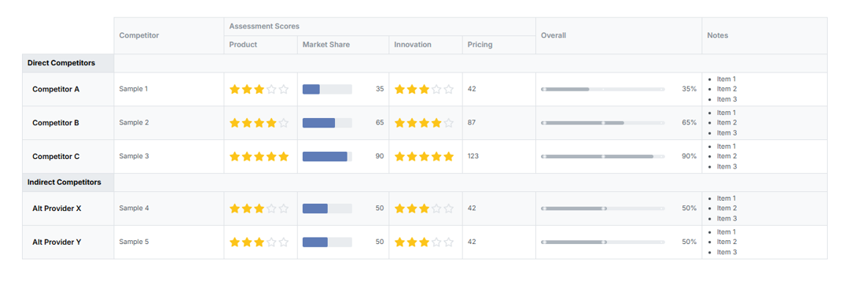The height and width of the screenshot is (285, 868).
Task: Click the Notes column header
Action: coord(764,35)
